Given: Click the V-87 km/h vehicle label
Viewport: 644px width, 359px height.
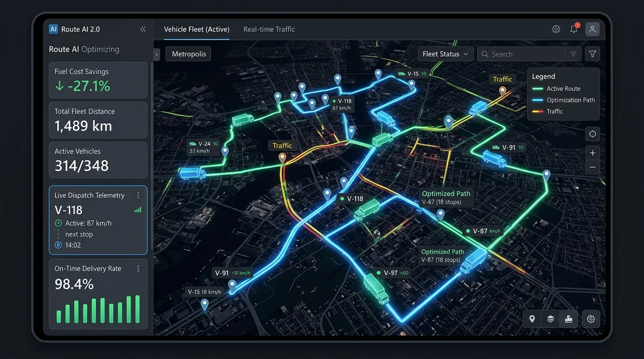Looking at the screenshot, I should click(483, 231).
